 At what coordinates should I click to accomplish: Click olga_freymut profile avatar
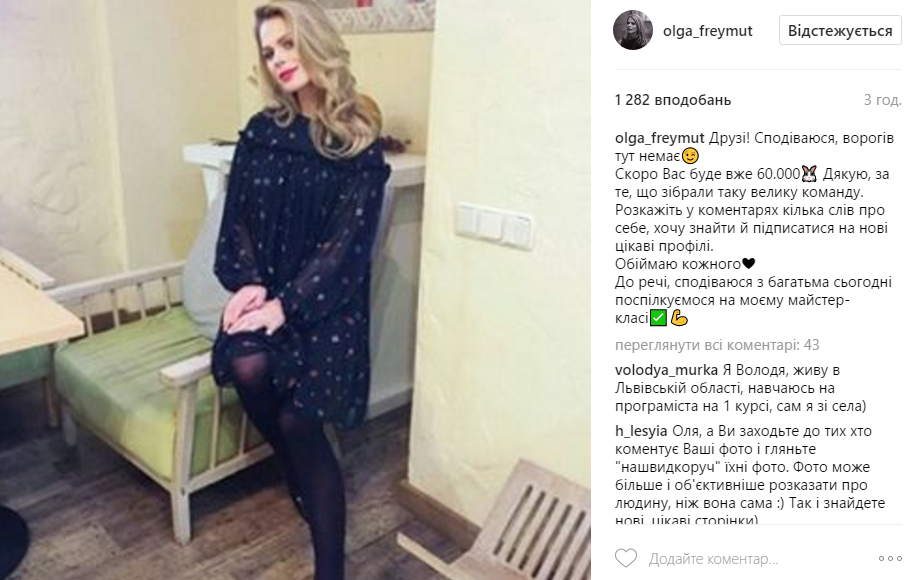[632, 30]
